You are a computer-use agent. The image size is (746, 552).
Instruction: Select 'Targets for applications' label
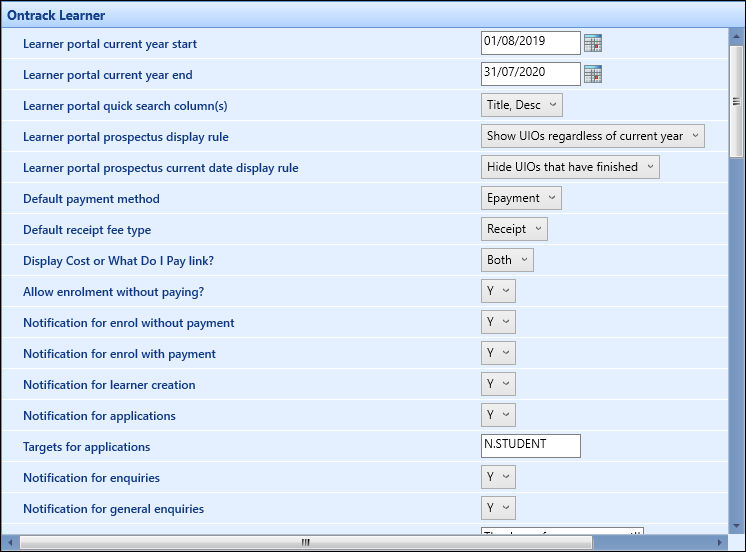(87, 447)
